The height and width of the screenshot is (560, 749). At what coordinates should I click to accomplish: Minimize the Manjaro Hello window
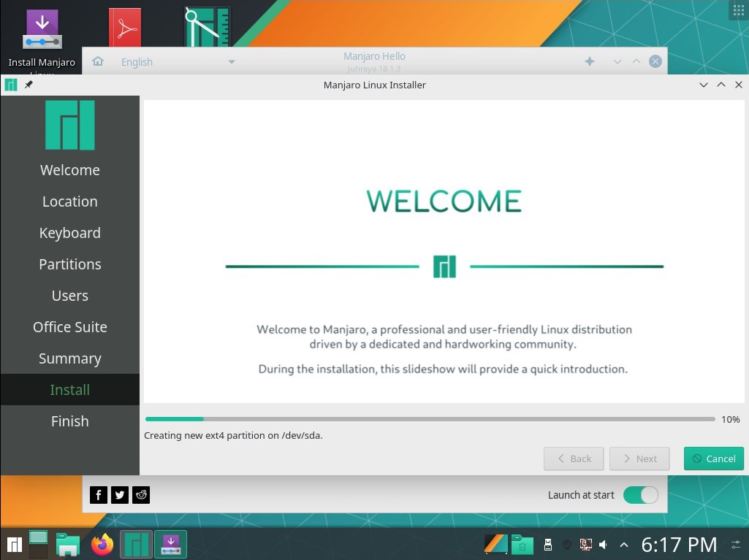[617, 61]
